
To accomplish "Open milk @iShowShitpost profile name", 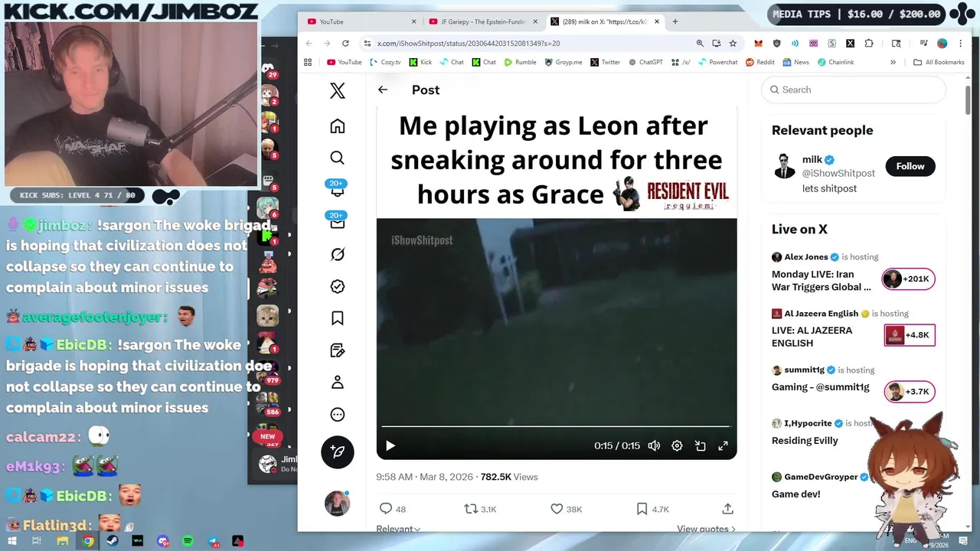I will [x=812, y=159].
